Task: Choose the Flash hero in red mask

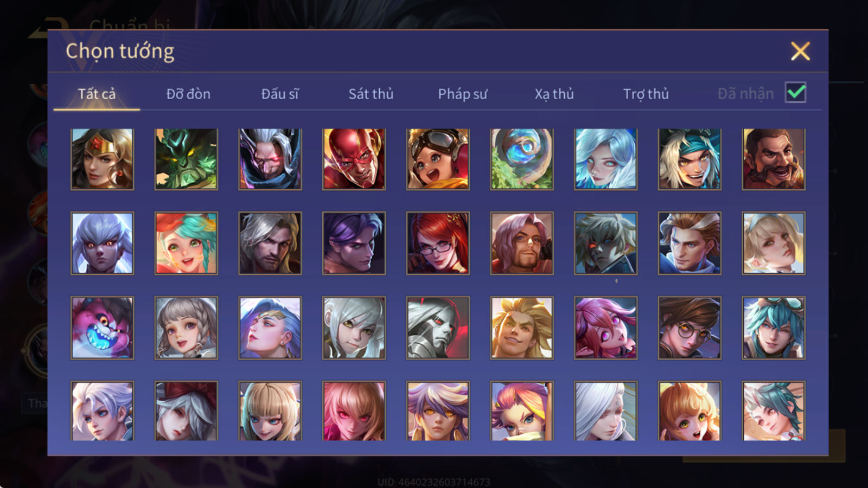Action: tap(354, 159)
